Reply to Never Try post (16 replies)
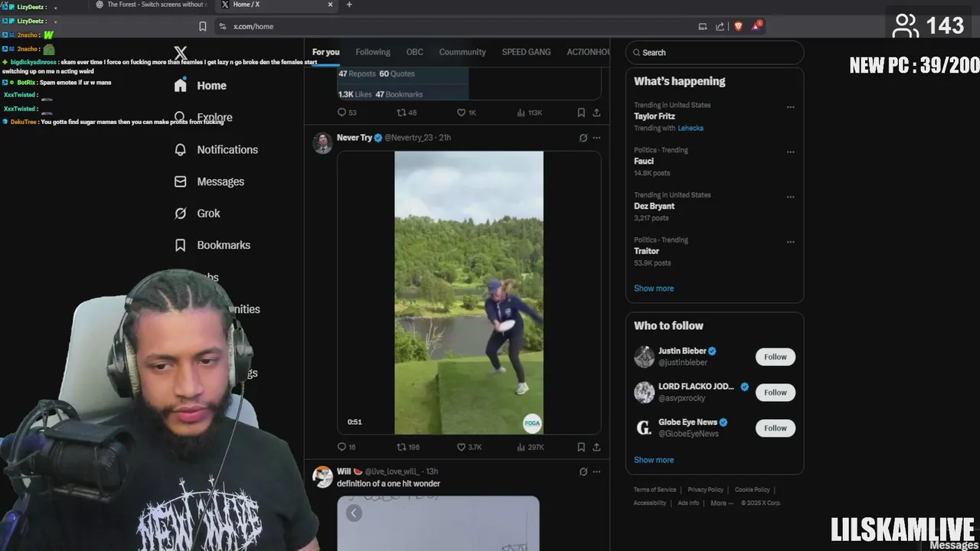 pyautogui.click(x=346, y=447)
